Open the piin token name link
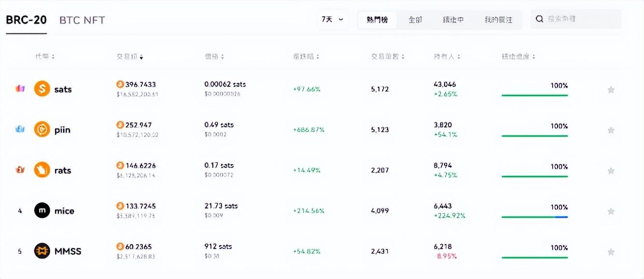Image resolution: width=644 pixels, height=279 pixels. click(62, 130)
